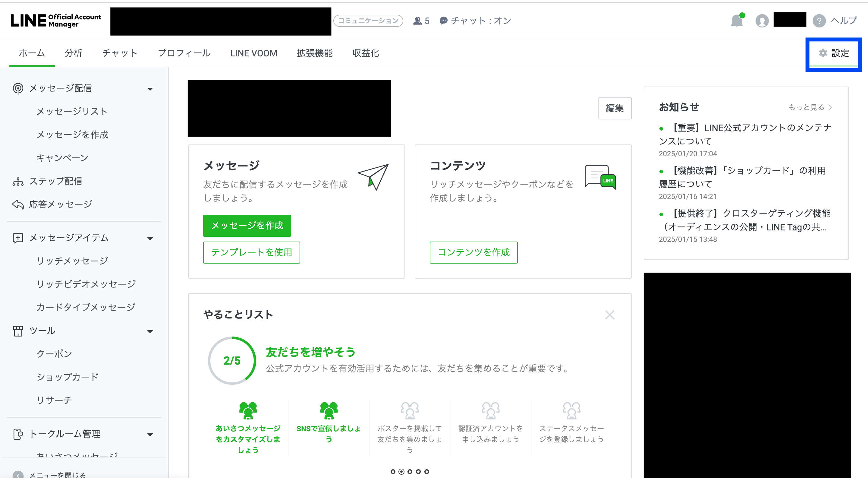This screenshot has height=478, width=868.
Task: Click the paper airplane message icon
Action: pyautogui.click(x=373, y=177)
